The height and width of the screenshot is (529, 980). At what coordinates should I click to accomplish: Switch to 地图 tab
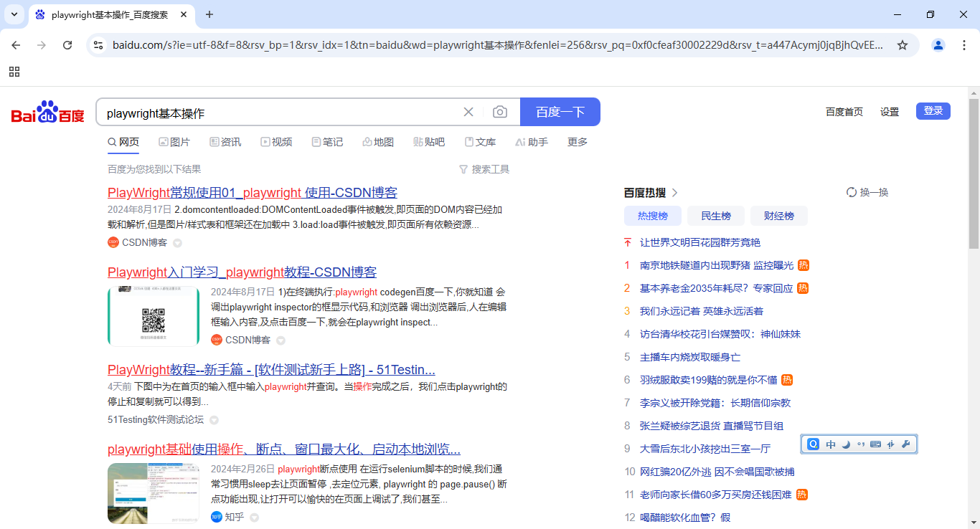[378, 142]
